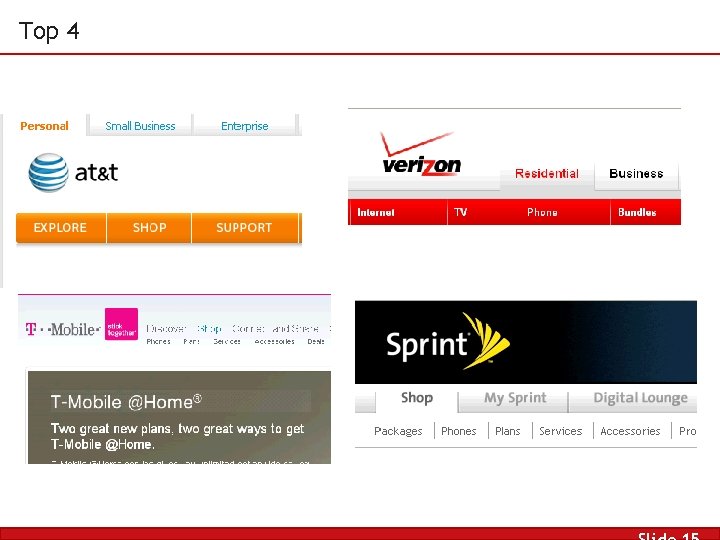720x540 pixels.
Task: Click T-Mobile Services sublink
Action: pos(227,342)
